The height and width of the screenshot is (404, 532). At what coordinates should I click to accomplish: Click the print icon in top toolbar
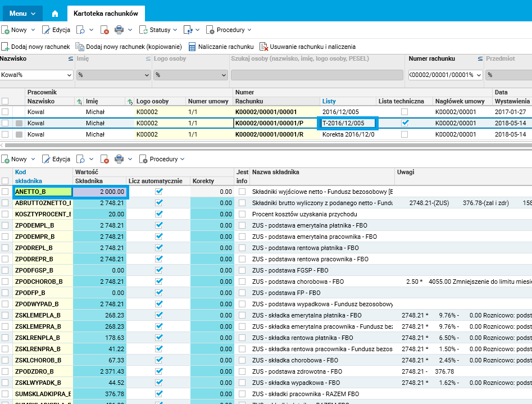(119, 30)
